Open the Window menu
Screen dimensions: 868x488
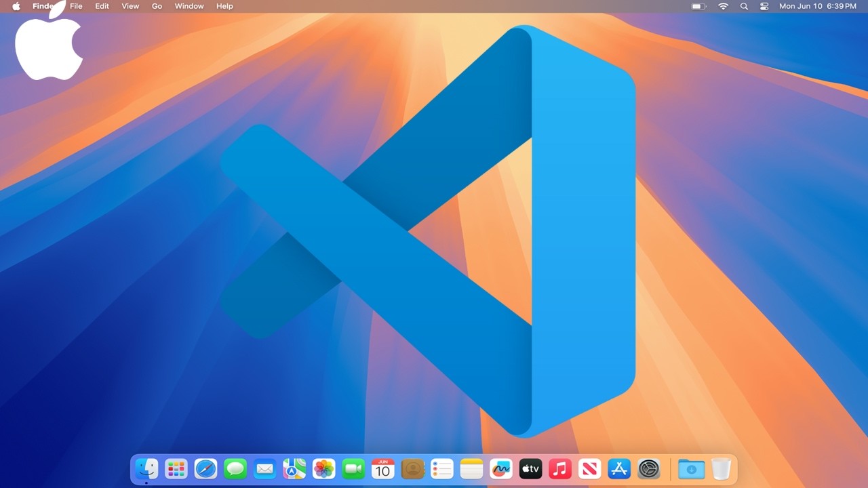(x=189, y=6)
